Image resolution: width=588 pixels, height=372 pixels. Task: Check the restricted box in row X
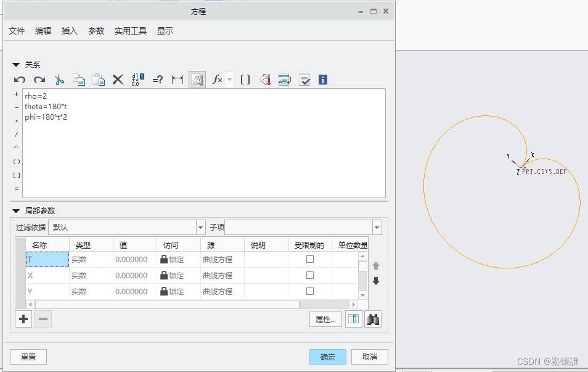coord(310,275)
